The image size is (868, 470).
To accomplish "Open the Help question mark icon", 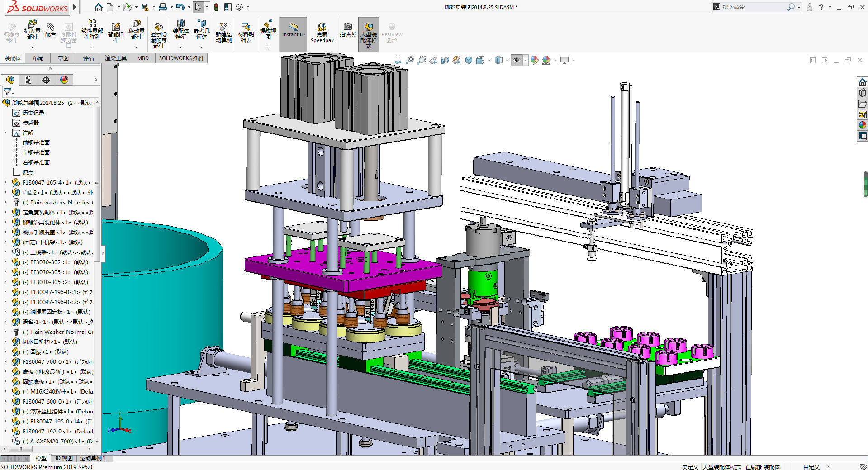I will tap(821, 7).
